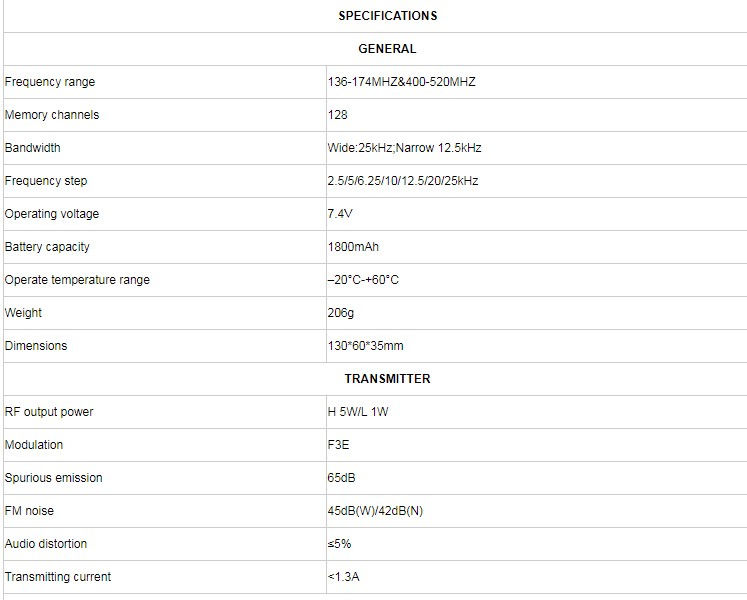Click the 45dB(W)/42dB(N) FM noise value
Image resolution: width=747 pixels, height=600 pixels.
click(x=375, y=511)
